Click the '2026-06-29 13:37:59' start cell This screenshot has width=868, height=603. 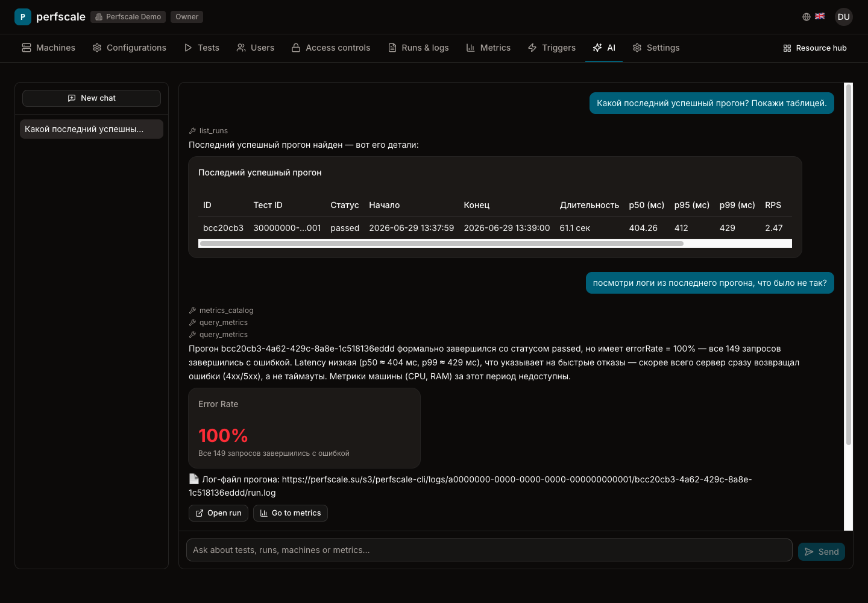(x=412, y=228)
